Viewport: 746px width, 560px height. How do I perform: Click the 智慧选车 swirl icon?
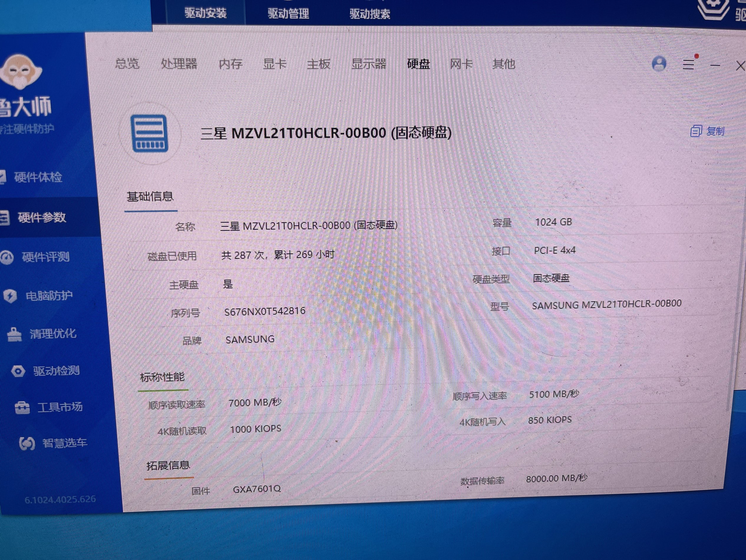[27, 443]
